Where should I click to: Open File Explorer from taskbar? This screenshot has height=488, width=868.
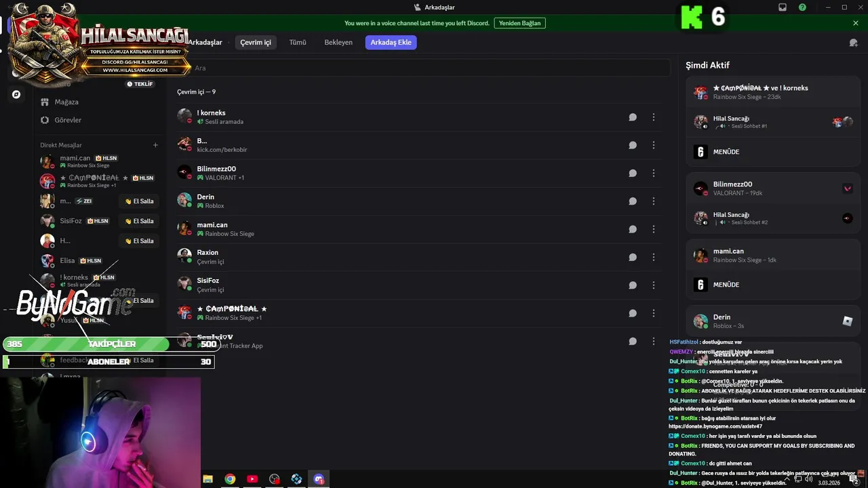click(208, 479)
